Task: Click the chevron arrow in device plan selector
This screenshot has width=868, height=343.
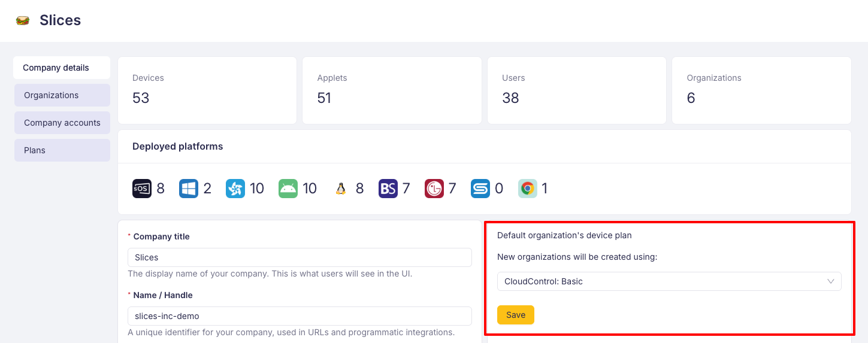Action: [831, 281]
